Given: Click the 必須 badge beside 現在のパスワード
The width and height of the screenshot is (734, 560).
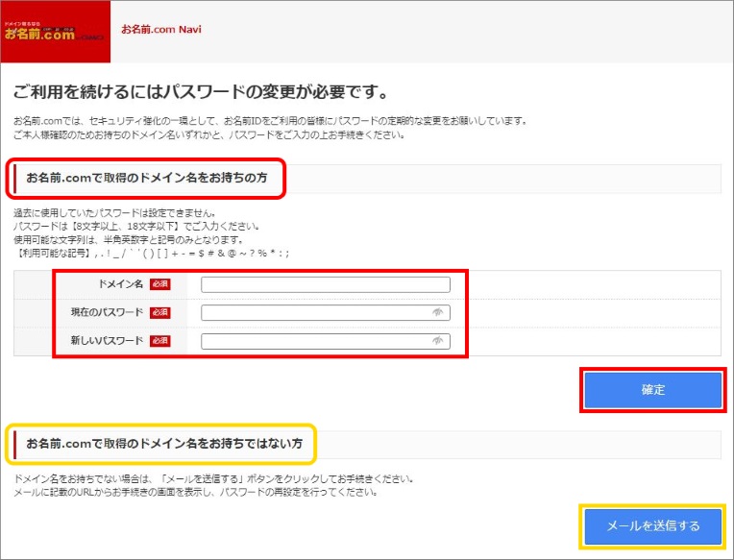Looking at the screenshot, I should 160,312.
